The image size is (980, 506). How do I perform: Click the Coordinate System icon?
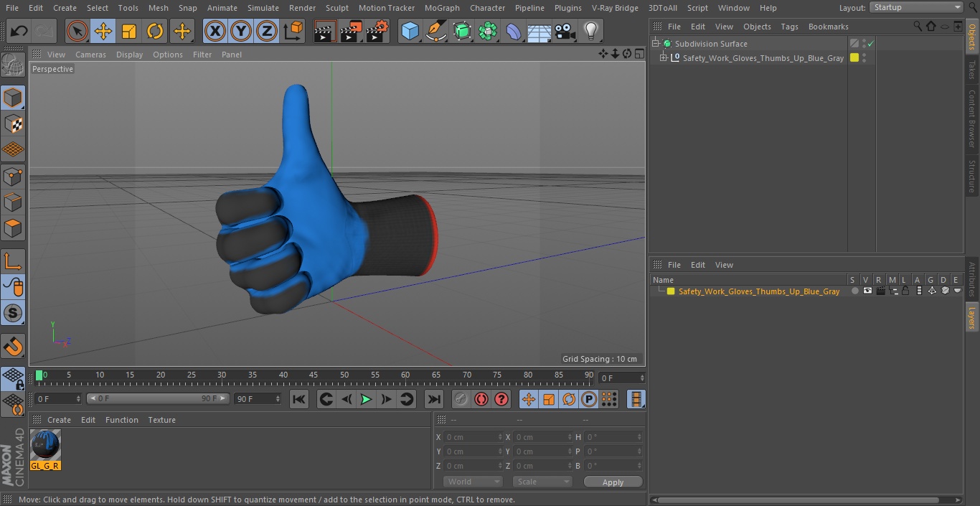point(293,32)
